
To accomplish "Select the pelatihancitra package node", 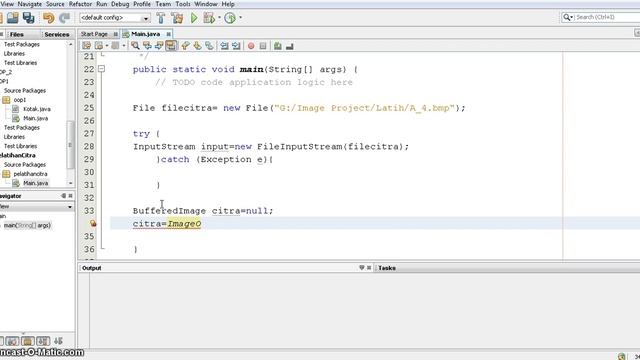I will 30,174.
